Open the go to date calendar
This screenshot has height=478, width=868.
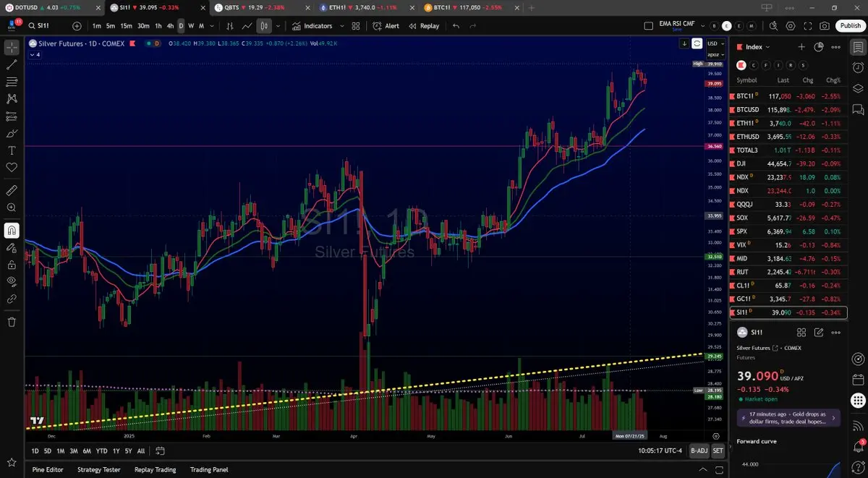pyautogui.click(x=161, y=451)
